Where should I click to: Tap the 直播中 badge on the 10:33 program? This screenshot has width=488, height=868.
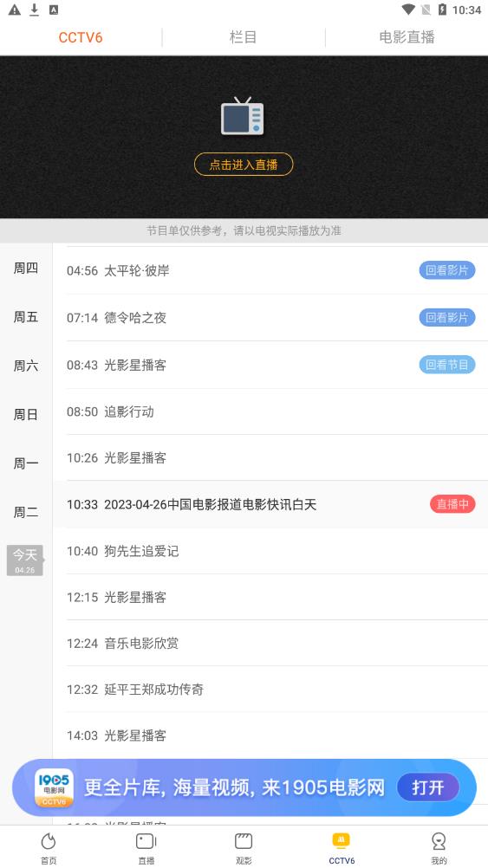click(x=452, y=504)
